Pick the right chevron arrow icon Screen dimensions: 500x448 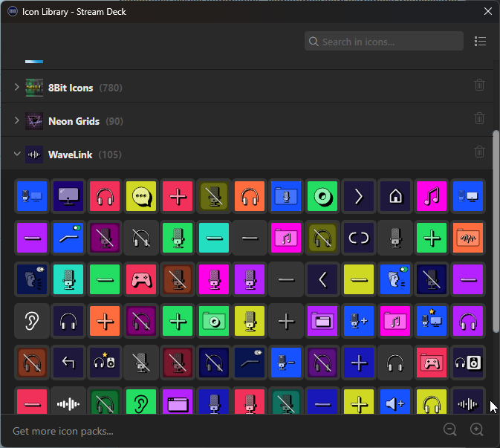359,196
